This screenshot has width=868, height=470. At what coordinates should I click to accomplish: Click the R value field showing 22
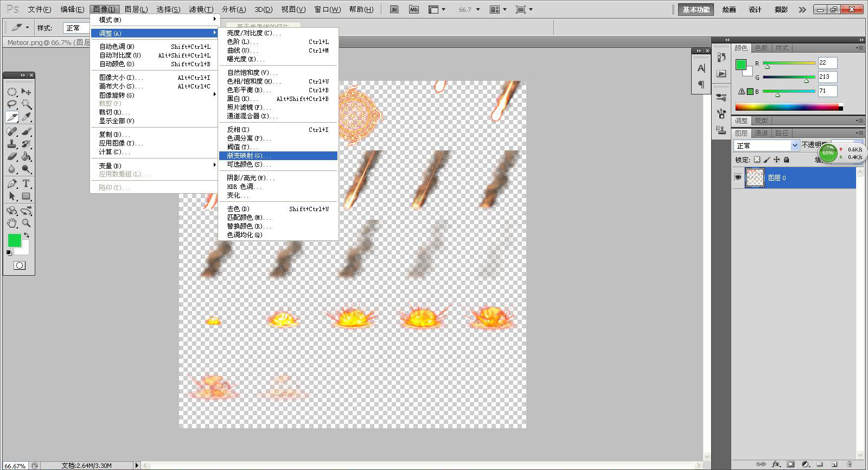827,62
